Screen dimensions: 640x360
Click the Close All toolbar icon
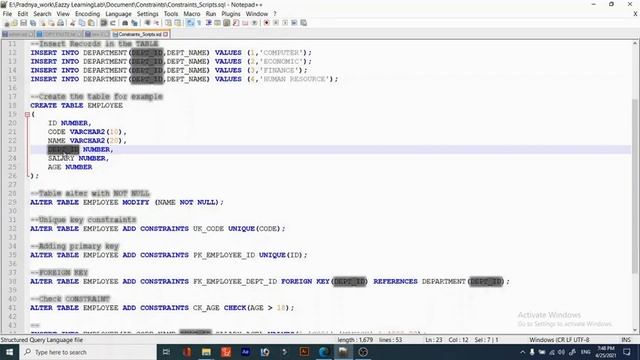coord(51,23)
